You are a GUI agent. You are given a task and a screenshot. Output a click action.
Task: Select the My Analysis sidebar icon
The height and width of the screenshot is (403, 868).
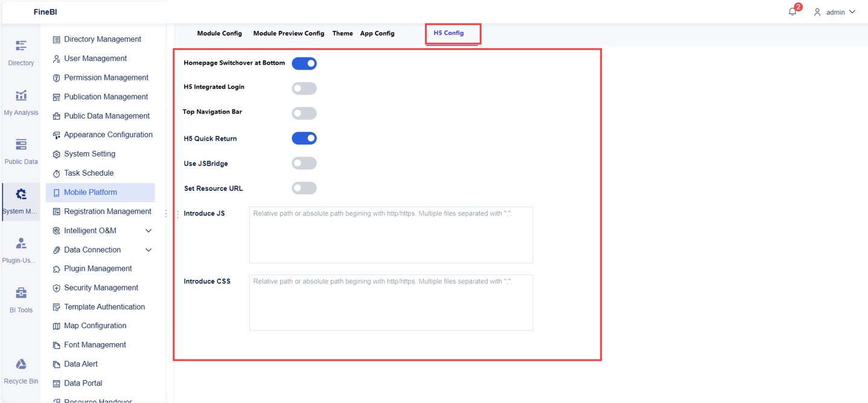[x=21, y=95]
